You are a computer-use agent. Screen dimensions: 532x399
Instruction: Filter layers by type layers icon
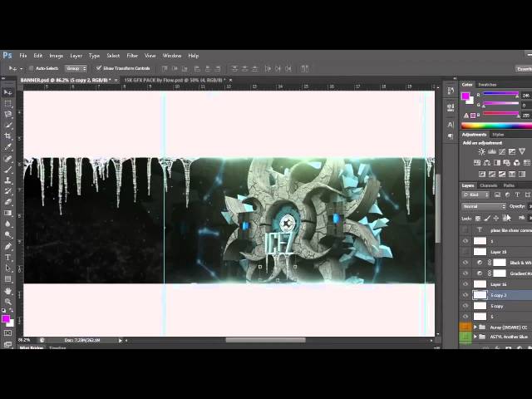pos(517,195)
